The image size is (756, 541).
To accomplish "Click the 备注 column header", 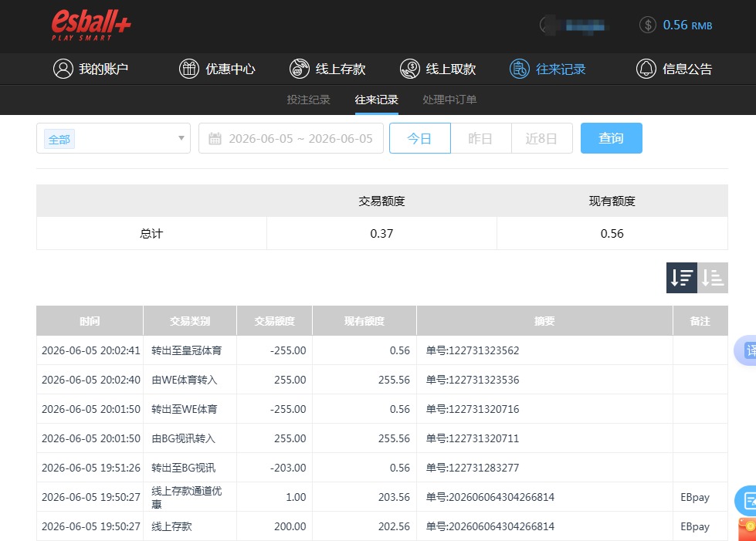I will pos(700,321).
